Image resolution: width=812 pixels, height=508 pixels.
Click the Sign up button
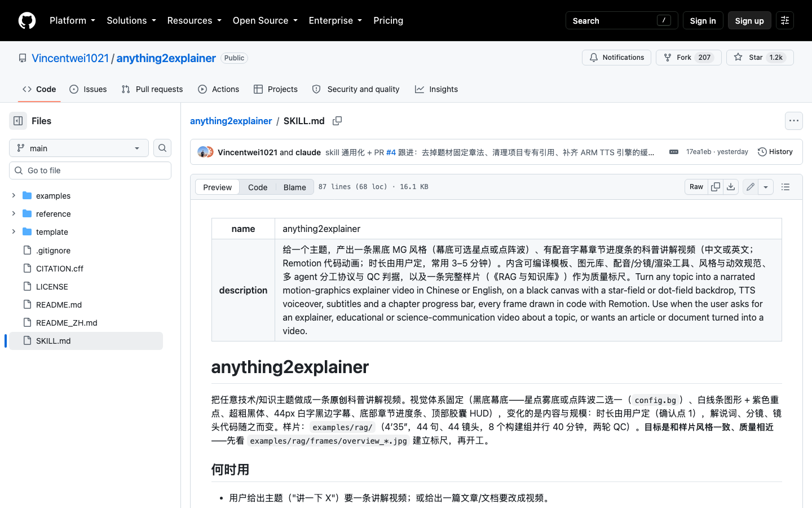749,20
